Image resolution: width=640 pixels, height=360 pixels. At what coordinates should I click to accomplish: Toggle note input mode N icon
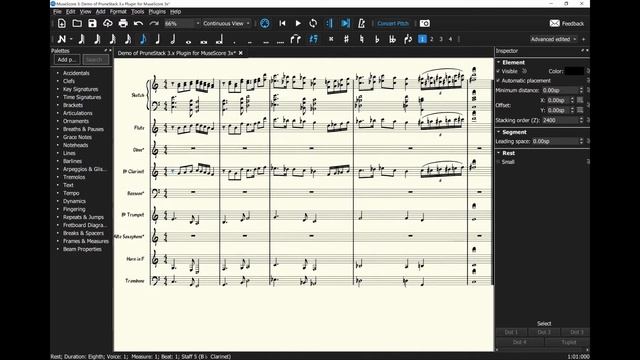tap(62, 39)
